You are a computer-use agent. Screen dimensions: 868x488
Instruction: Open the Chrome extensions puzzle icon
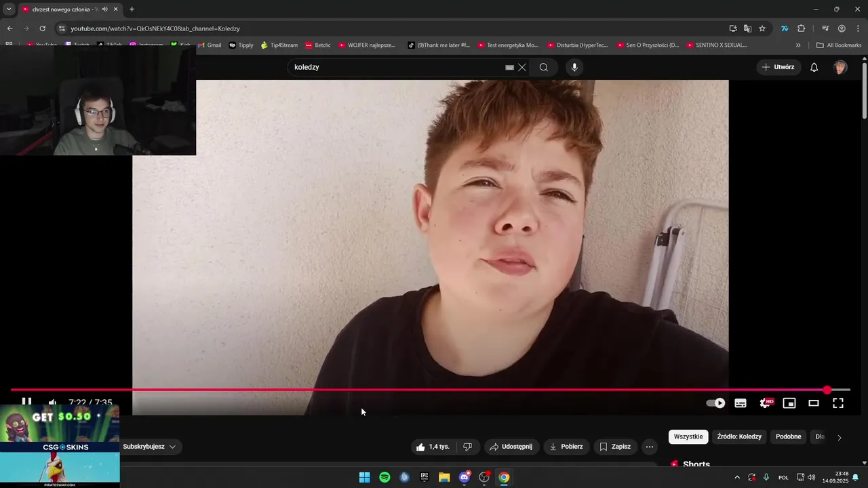(x=802, y=28)
